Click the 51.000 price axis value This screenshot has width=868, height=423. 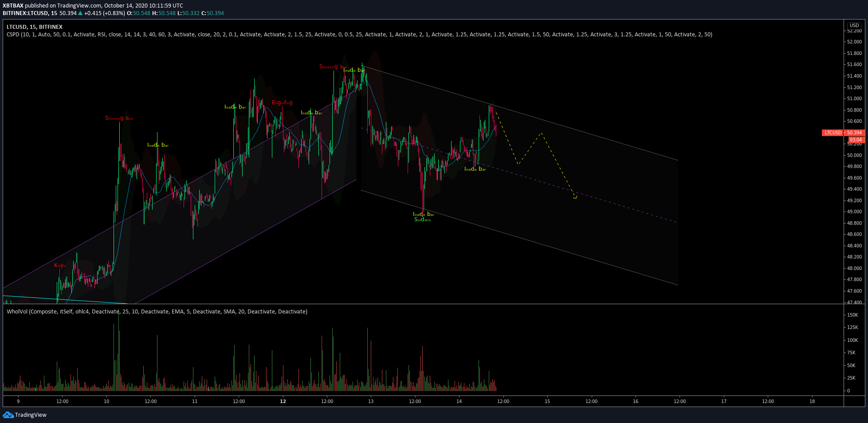(x=854, y=98)
